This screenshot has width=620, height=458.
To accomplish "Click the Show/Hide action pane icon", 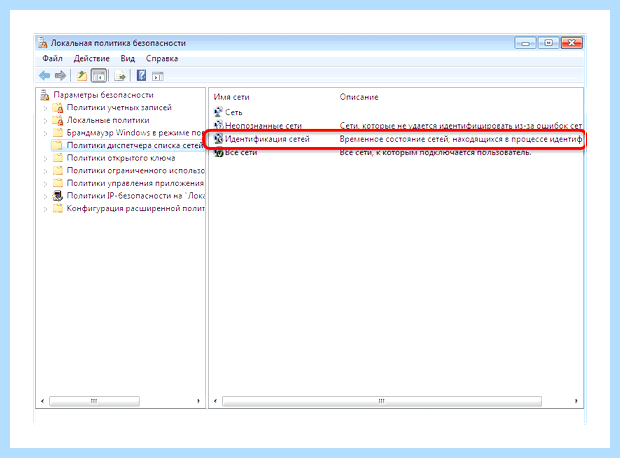I will [158, 76].
